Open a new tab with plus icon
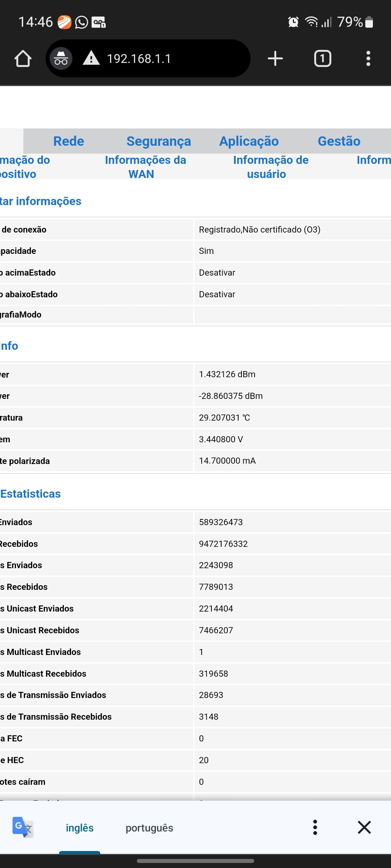 coord(275,59)
